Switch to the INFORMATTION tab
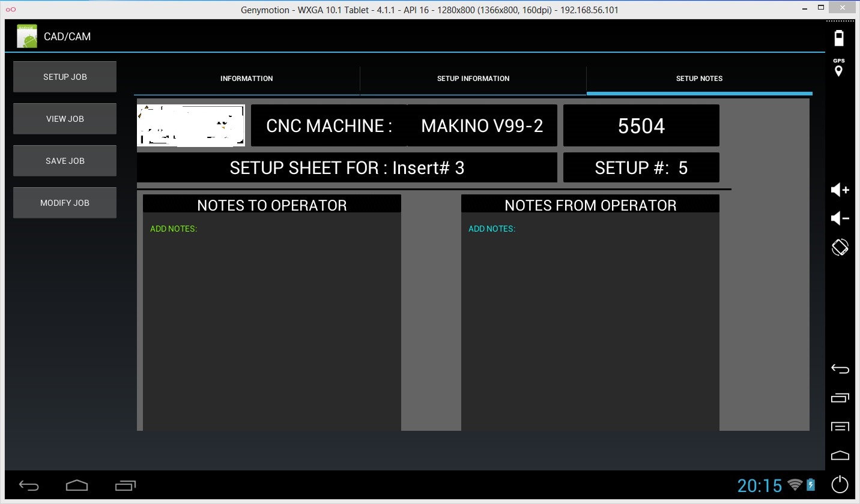This screenshot has height=504, width=860. point(247,79)
